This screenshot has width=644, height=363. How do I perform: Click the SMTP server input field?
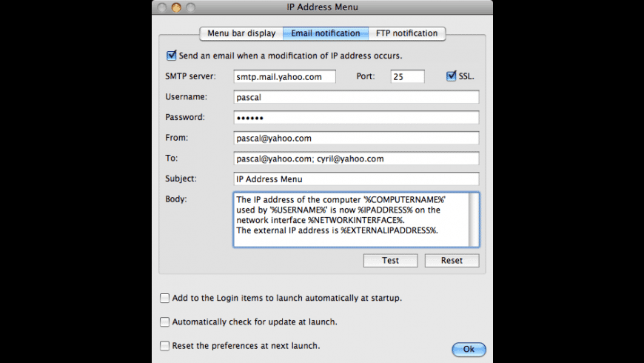click(x=285, y=76)
